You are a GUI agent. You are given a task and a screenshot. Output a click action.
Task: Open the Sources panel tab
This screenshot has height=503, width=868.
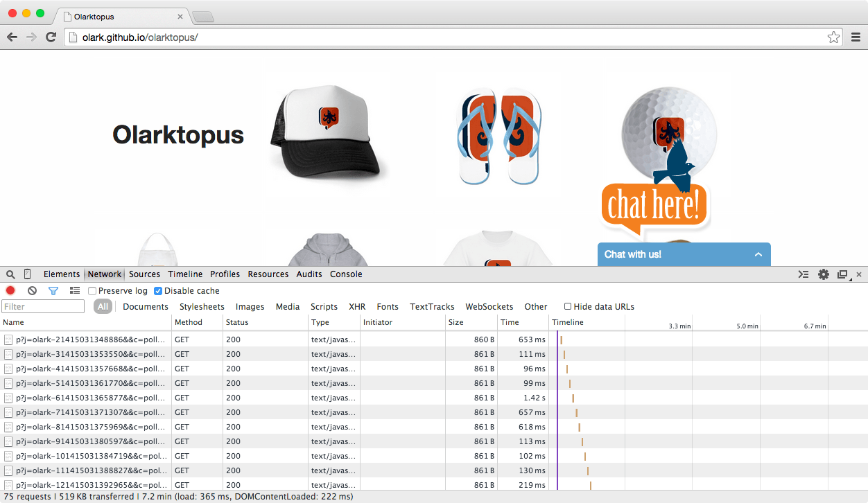[x=144, y=274]
